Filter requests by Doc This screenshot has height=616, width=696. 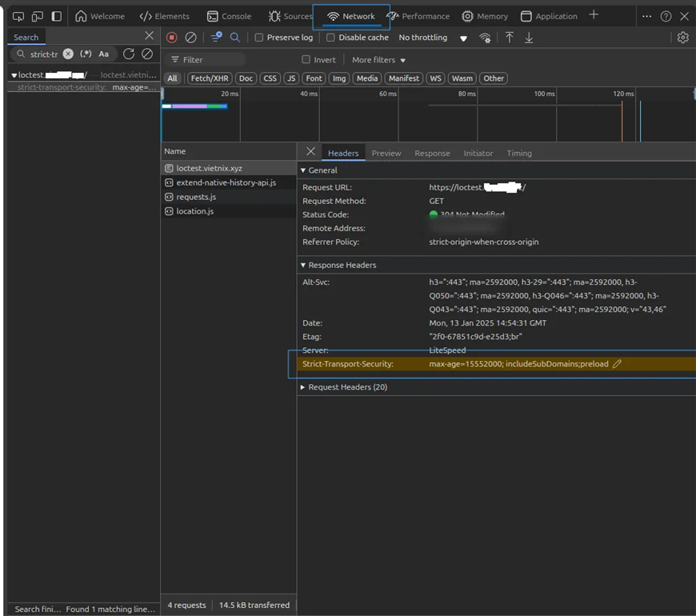click(x=246, y=78)
